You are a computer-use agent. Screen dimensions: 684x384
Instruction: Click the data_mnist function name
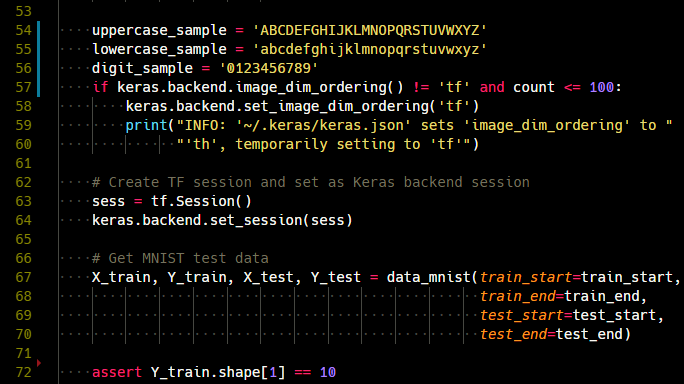(429, 277)
